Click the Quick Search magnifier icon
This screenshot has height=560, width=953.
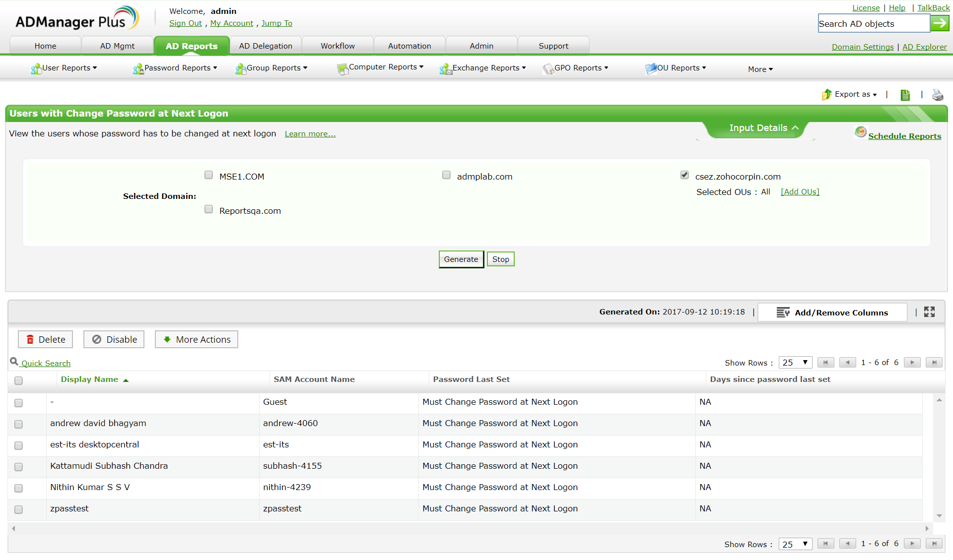coord(14,362)
